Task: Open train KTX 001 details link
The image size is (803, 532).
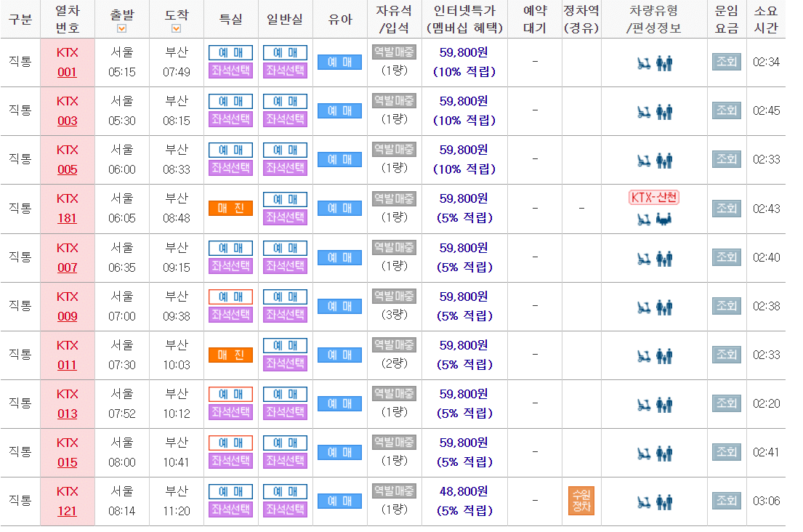Action: click(x=67, y=72)
